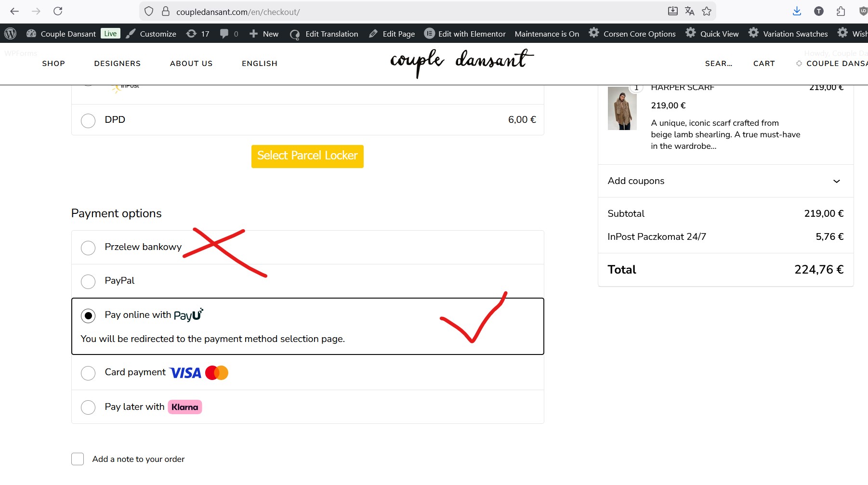Open the CART link

click(764, 64)
